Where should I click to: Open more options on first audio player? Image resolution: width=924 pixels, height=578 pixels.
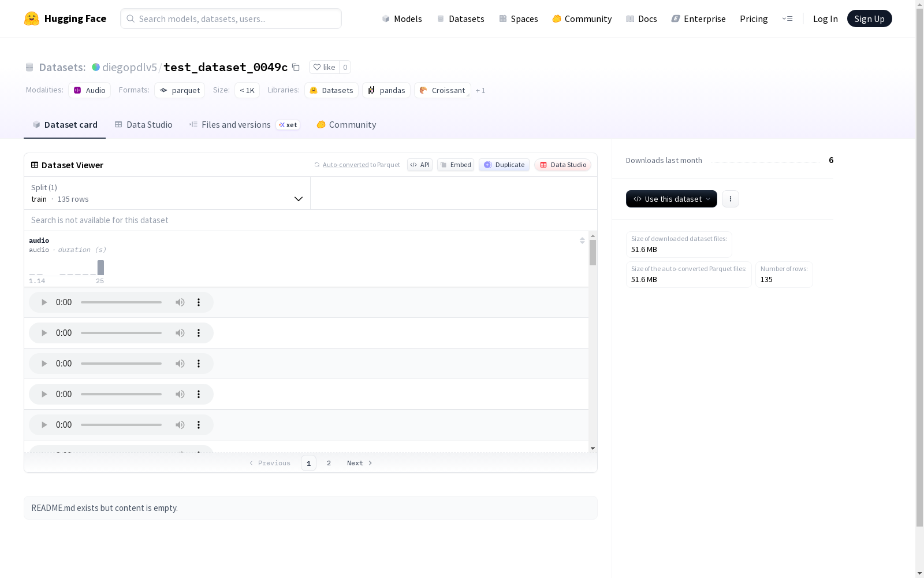[x=199, y=302]
